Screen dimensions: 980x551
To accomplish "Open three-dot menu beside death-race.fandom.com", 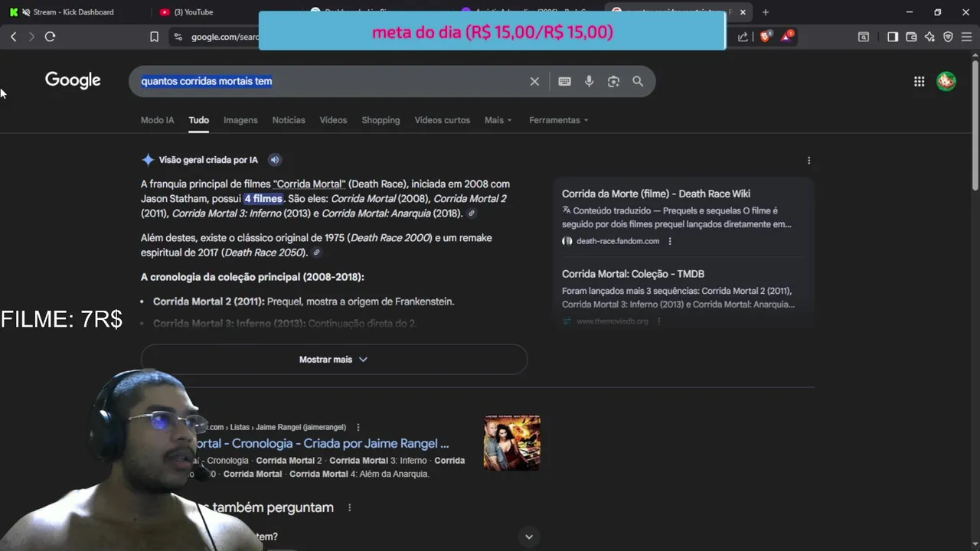I will [670, 241].
